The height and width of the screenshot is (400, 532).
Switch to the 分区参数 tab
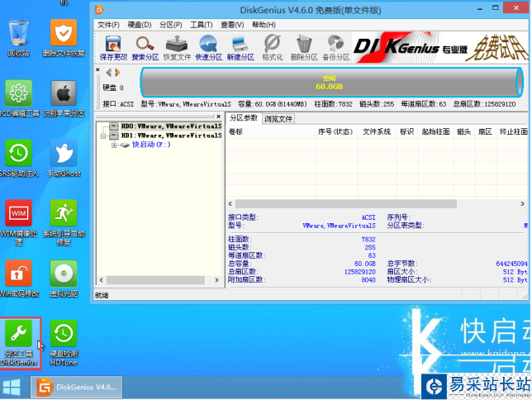pos(244,118)
